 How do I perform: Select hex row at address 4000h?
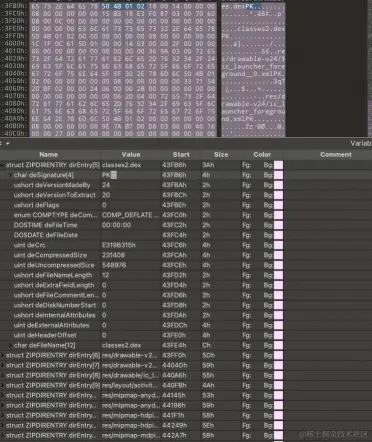pos(143,44)
